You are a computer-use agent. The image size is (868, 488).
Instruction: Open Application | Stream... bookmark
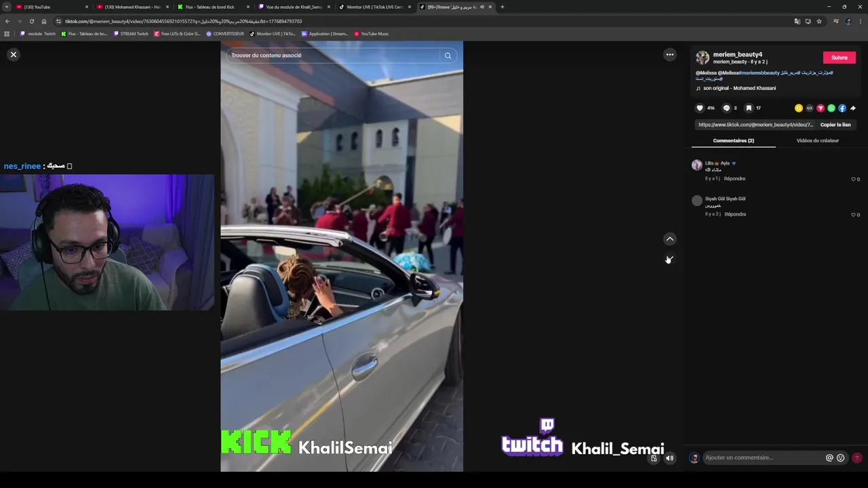(325, 34)
